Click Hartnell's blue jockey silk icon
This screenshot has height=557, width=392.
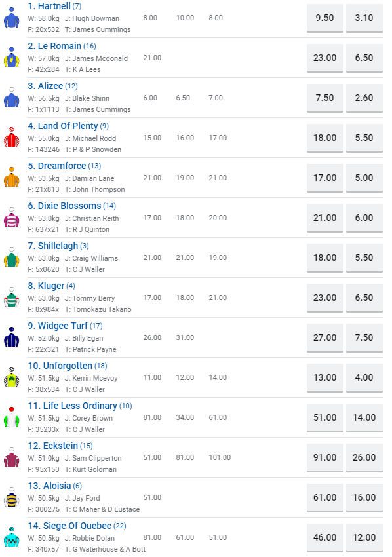(x=11, y=18)
